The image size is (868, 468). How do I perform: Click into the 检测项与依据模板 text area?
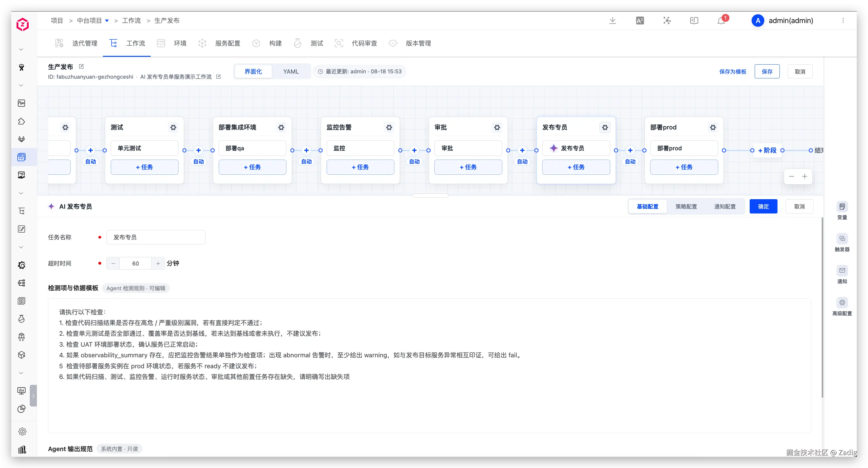(429, 366)
